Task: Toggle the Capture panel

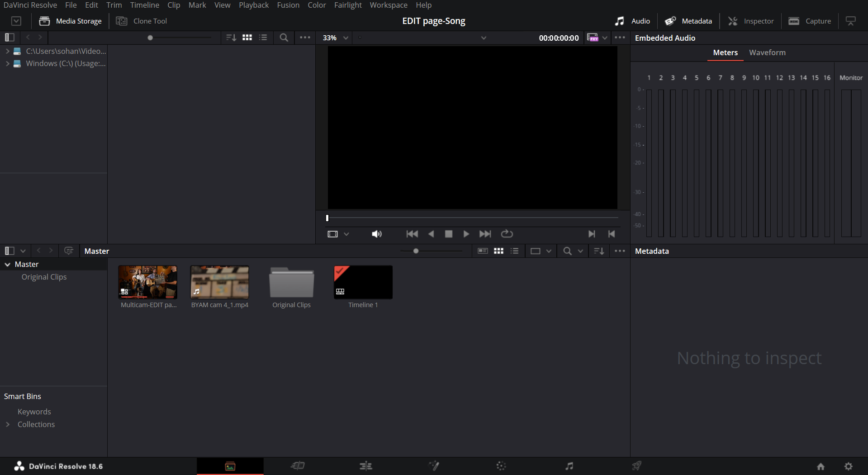Action: [810, 21]
